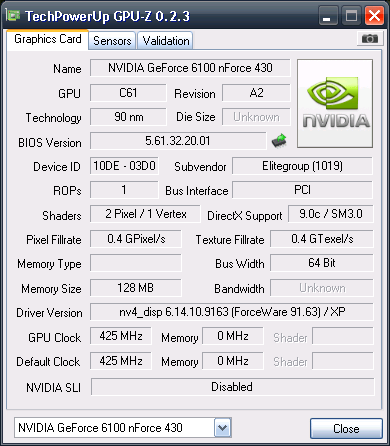Viewport: 390px width, 446px height.
Task: Click the NVIDIA logo image
Action: click(335, 103)
